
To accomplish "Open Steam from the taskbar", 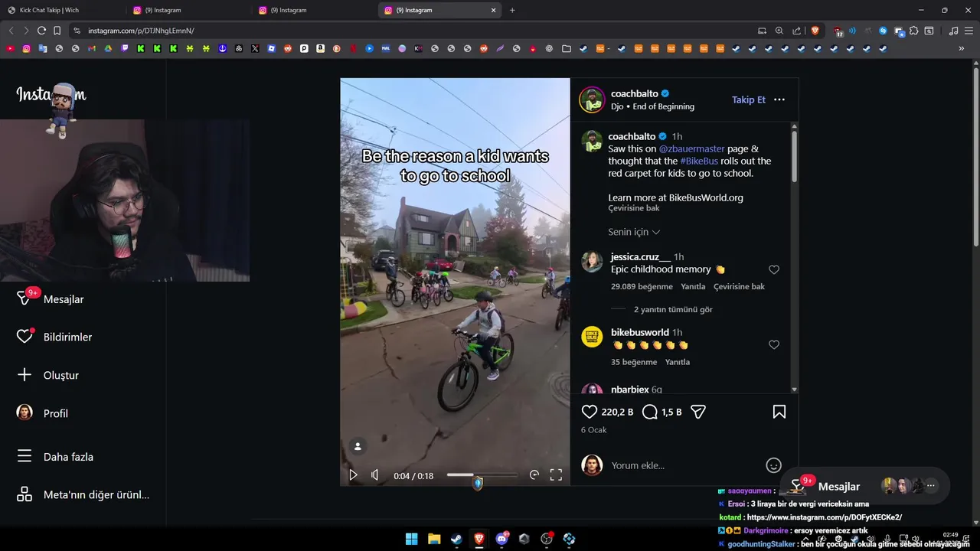I will [456, 539].
